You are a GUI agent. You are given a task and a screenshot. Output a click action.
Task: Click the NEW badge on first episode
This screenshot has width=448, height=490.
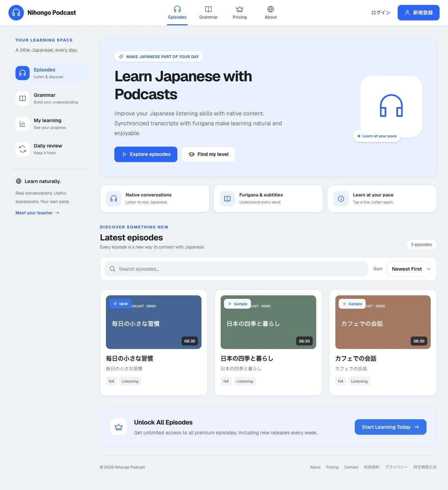(x=120, y=304)
